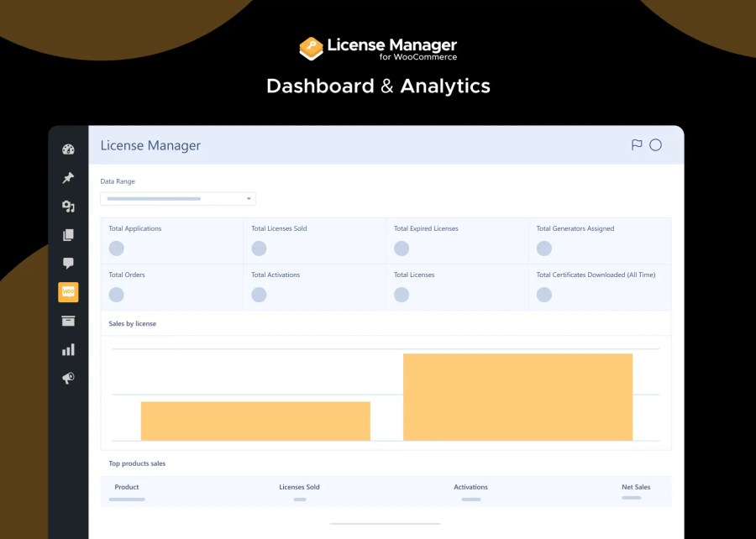Image resolution: width=756 pixels, height=539 pixels.
Task: Click Total Certificates Downloaded (All Time) card
Action: [x=600, y=287]
